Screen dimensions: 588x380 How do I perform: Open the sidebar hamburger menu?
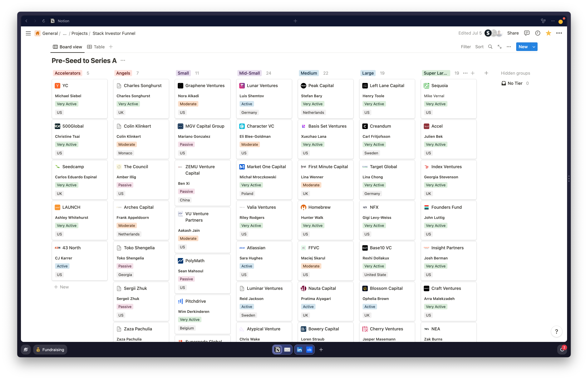tap(28, 33)
